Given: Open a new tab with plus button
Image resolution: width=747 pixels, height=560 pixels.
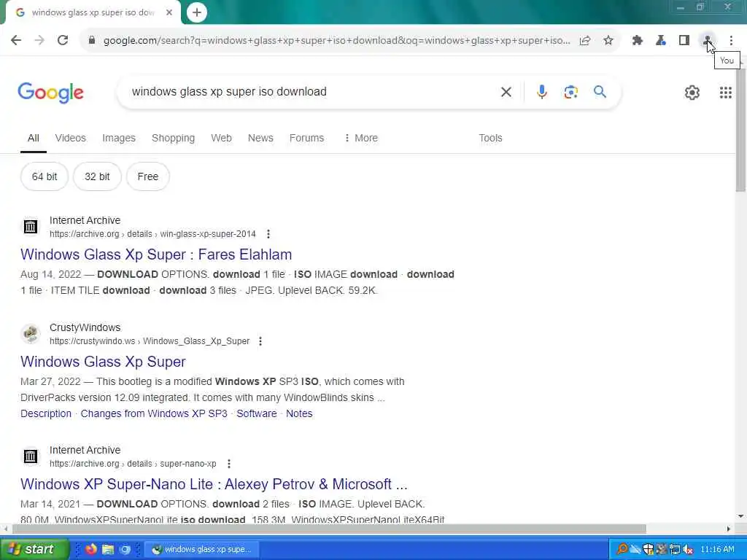Looking at the screenshot, I should point(197,12).
